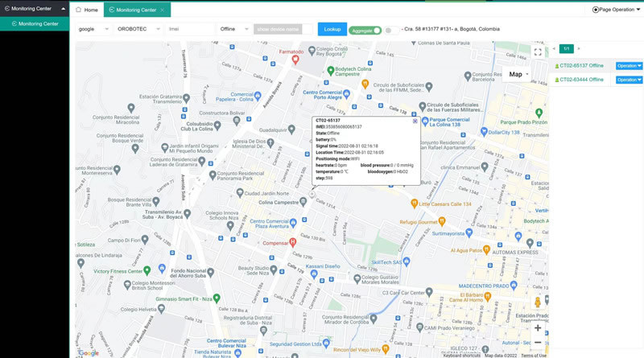Screen dimensions: 644x358
Task: Open Operation dropdown for CT02-65137
Action: pos(629,66)
